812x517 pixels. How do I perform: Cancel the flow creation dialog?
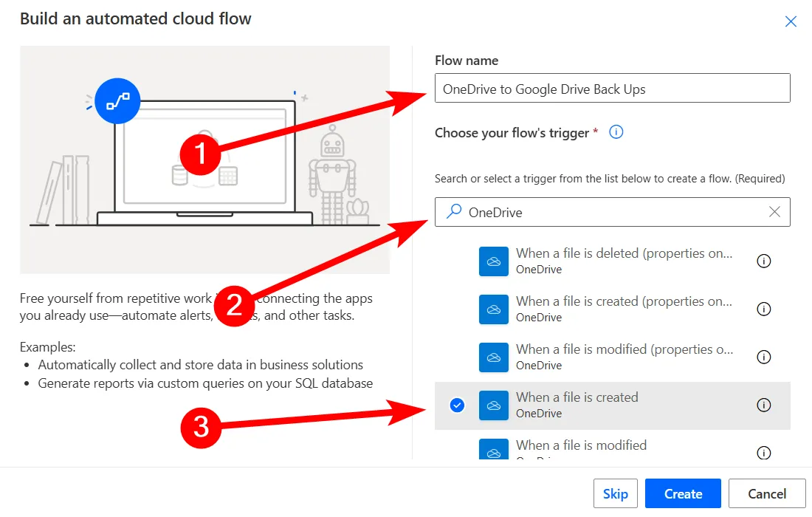coord(766,494)
